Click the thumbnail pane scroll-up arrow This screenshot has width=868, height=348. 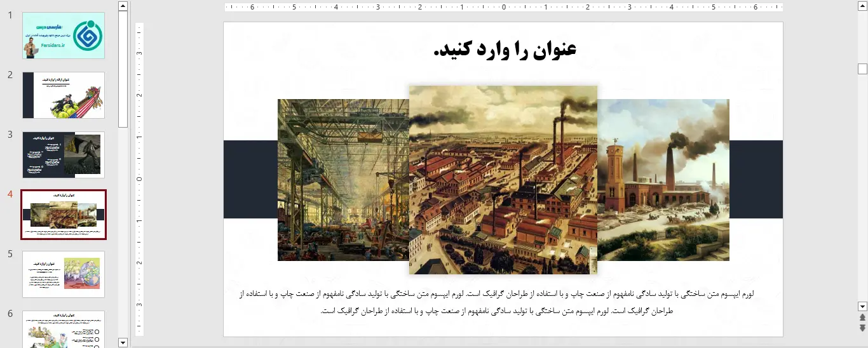click(123, 6)
